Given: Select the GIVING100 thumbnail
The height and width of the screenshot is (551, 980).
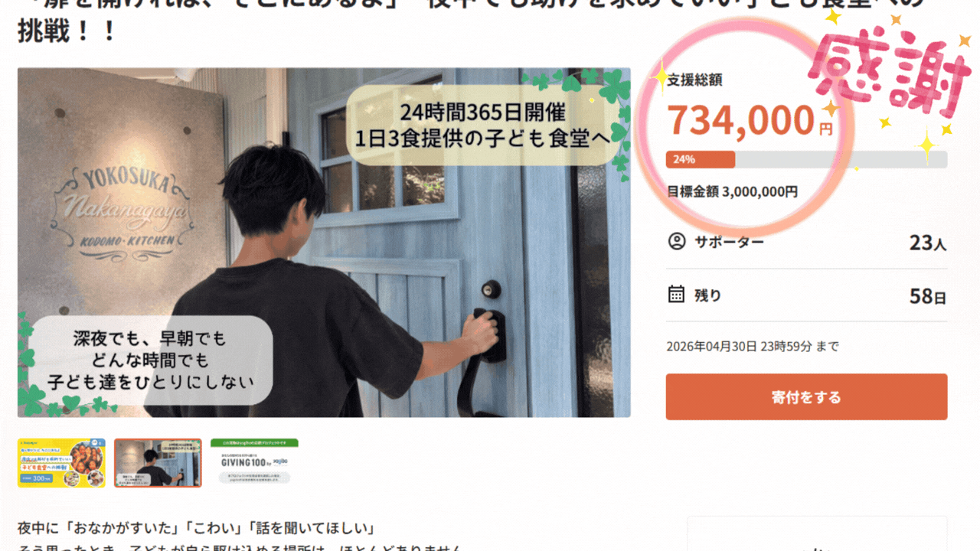Looking at the screenshot, I should tap(254, 463).
